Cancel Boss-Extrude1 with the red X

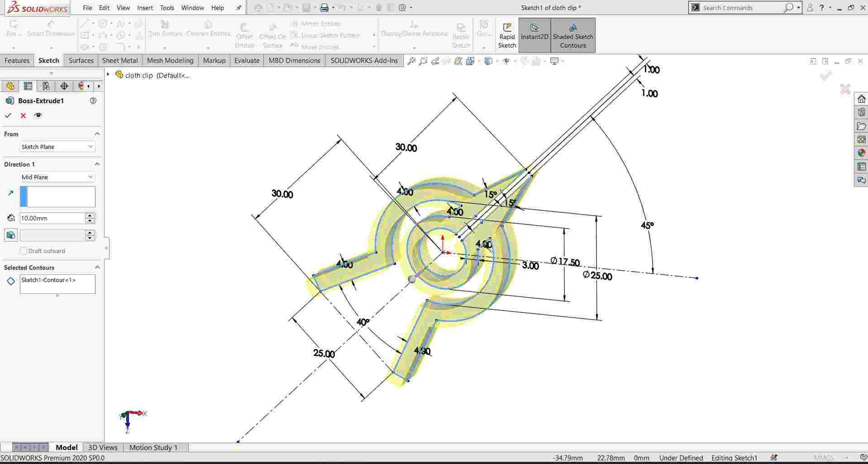[23, 115]
